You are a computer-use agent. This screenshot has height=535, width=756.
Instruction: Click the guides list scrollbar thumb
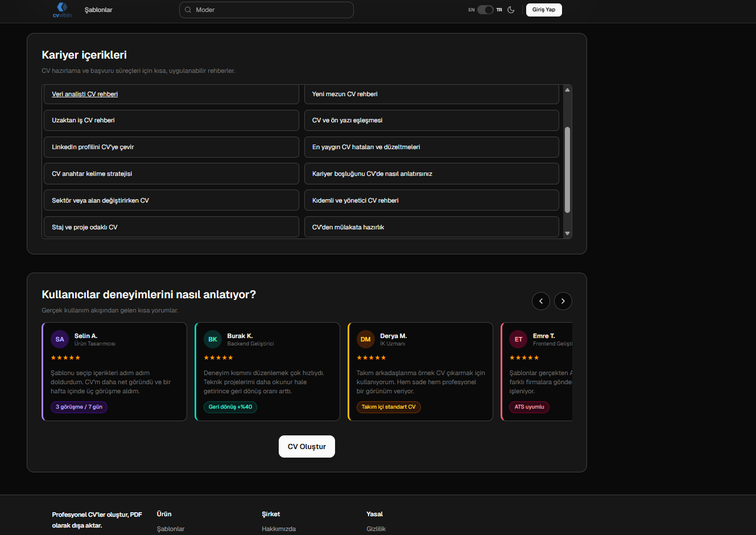click(x=567, y=170)
